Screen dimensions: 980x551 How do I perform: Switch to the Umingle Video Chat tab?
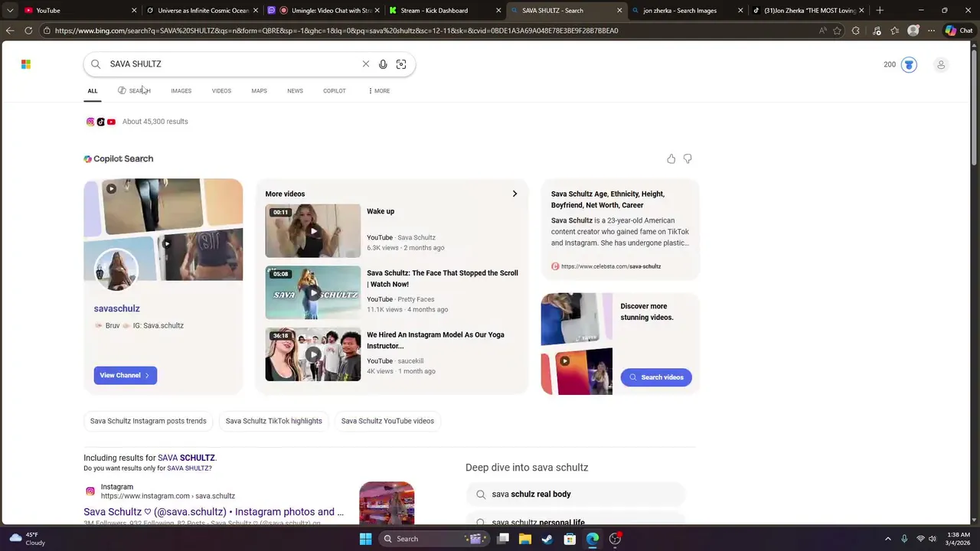[323, 11]
